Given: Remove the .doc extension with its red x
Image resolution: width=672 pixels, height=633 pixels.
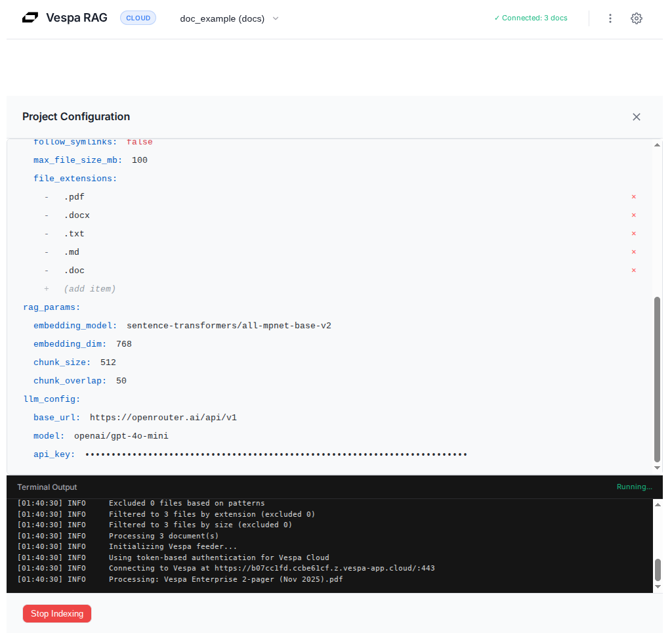Looking at the screenshot, I should coord(633,270).
